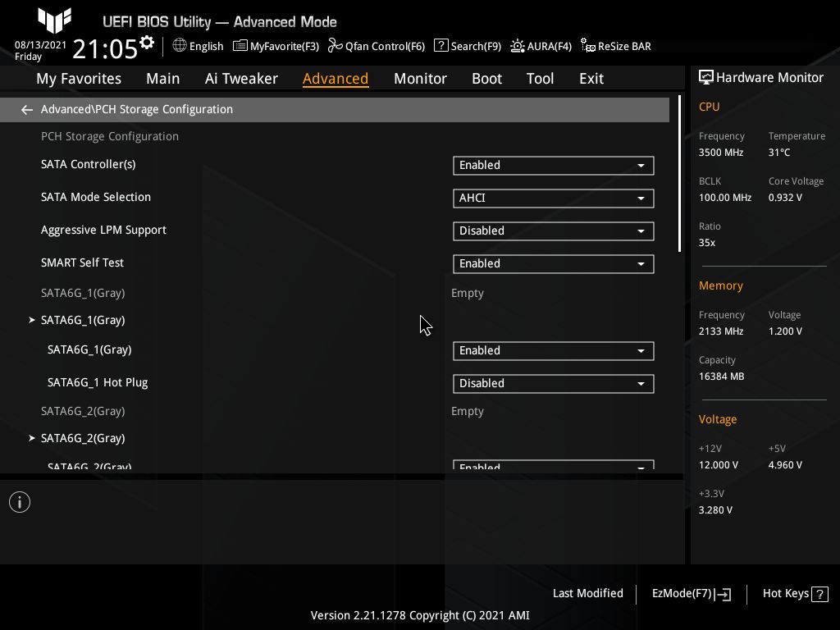Viewport: 840px width, 630px height.
Task: Open SMART Self Test dropdown
Action: [x=554, y=263]
